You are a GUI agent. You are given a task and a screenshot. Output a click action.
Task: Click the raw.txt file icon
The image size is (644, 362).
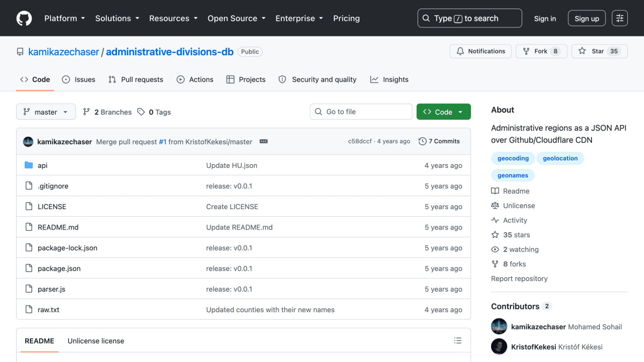click(x=29, y=309)
